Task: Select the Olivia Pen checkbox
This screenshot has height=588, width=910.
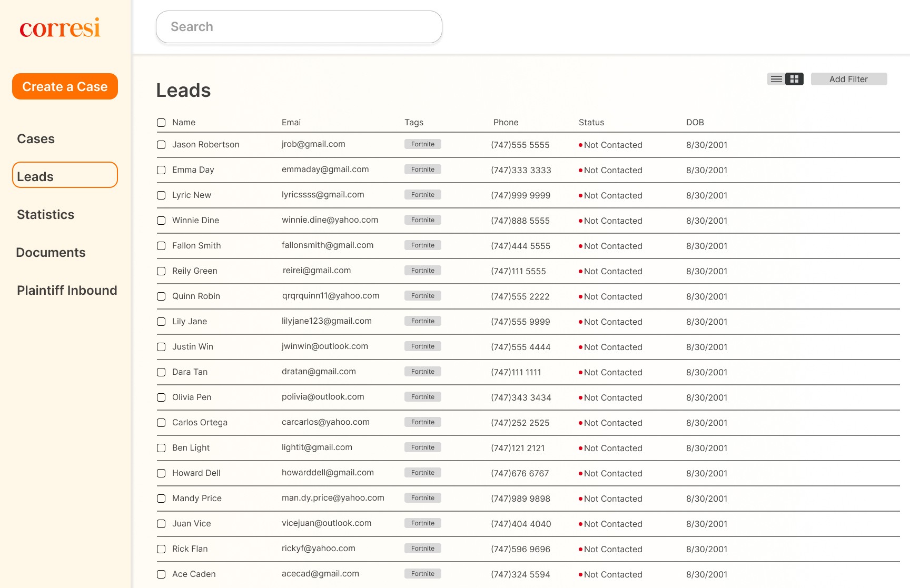Action: [161, 397]
